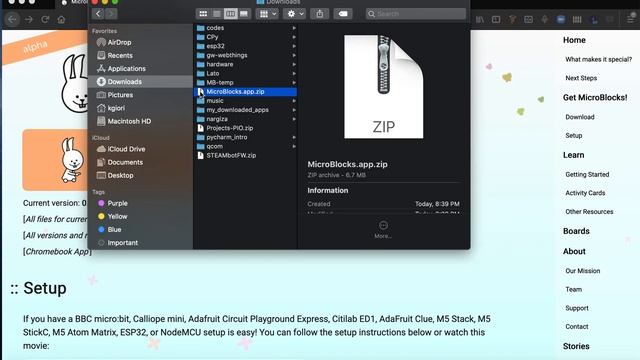Expand the my_downloaded_apps folder arrow
This screenshot has height=360, width=640.
click(294, 110)
